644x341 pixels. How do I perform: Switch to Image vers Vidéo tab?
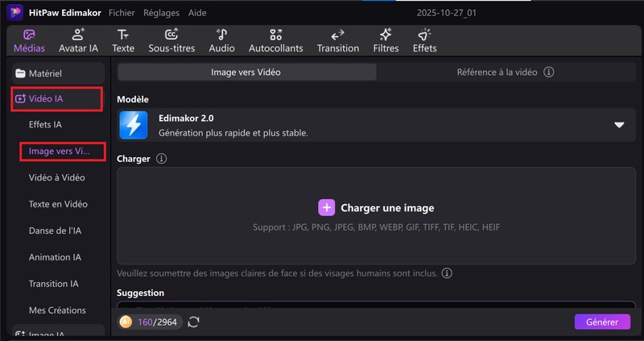[247, 72]
